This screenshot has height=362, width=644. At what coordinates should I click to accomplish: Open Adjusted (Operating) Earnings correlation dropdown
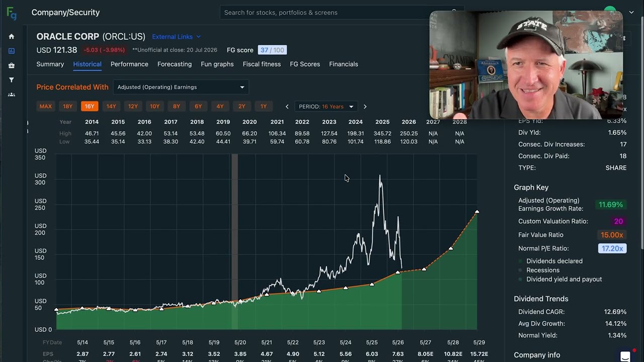181,87
